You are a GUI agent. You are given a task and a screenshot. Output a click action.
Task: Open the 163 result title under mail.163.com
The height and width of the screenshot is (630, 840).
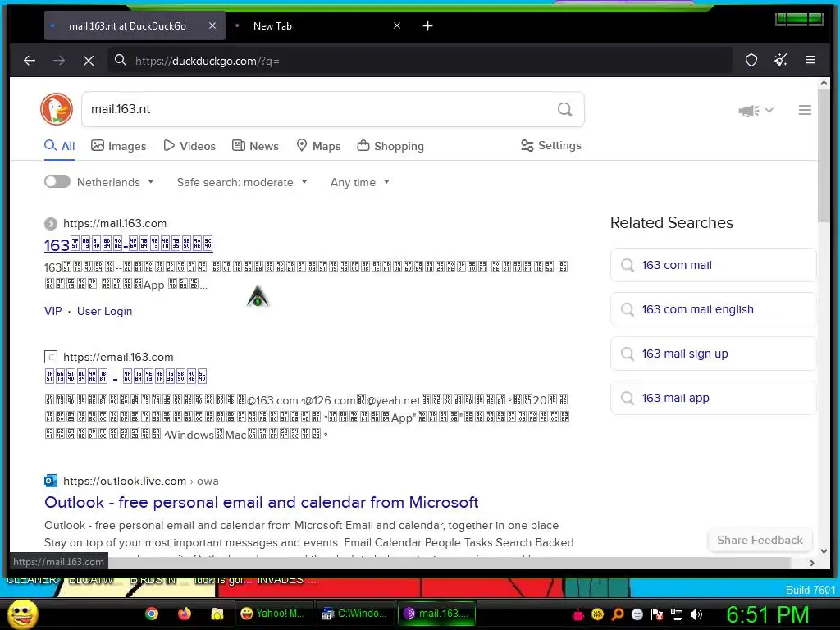coord(129,244)
